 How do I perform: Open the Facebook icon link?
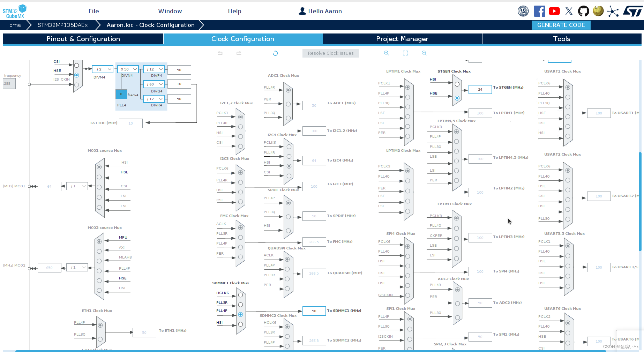click(x=539, y=11)
